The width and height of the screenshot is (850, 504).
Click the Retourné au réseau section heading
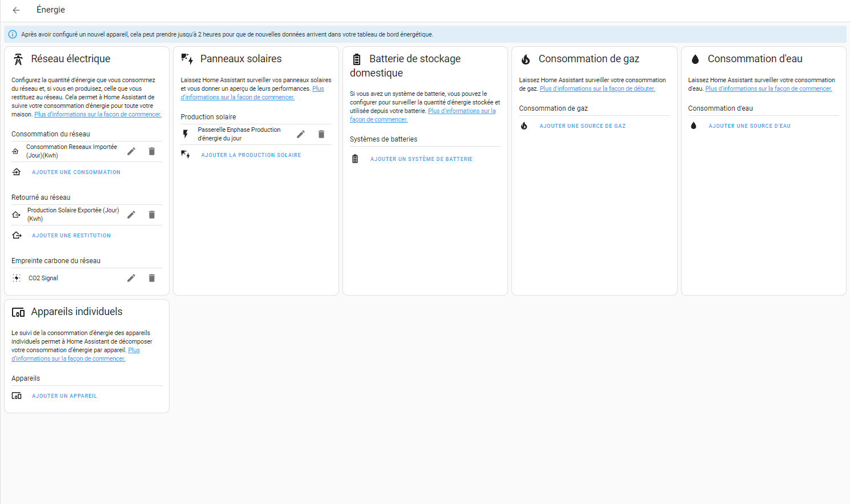click(41, 197)
